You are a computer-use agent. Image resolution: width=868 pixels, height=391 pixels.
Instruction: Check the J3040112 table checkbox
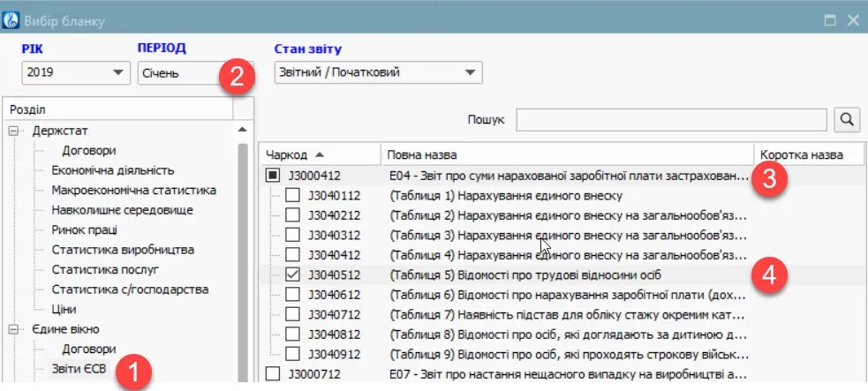292,195
